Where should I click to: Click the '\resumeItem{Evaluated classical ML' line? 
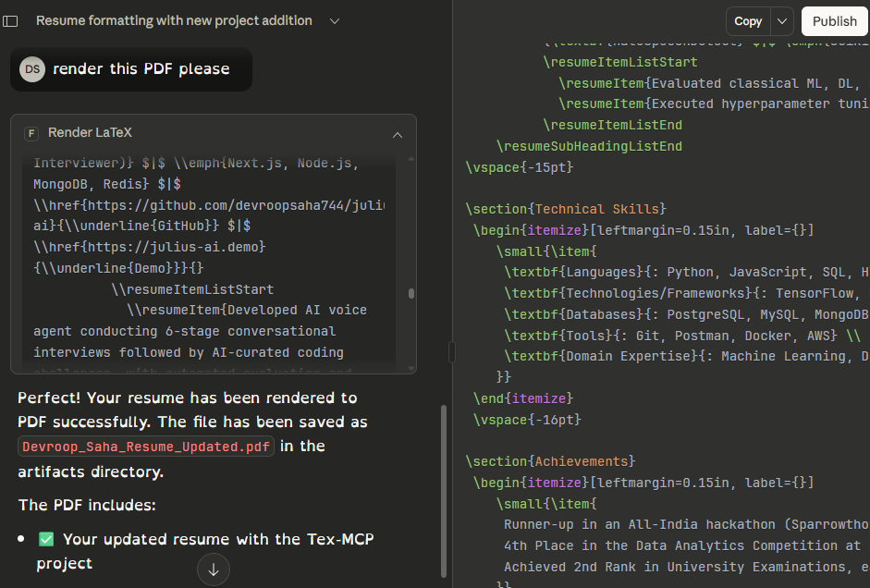[x=714, y=83]
